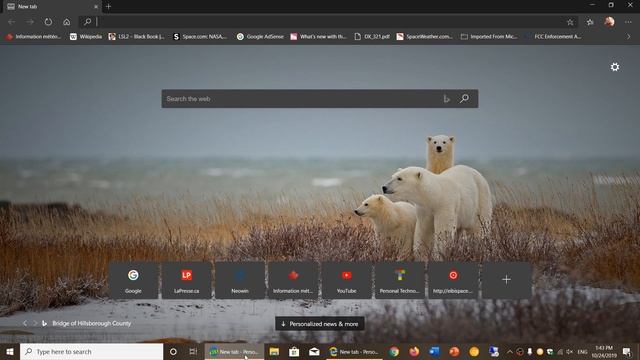Open a new tab with plus button
The height and width of the screenshot is (360, 640).
108,7
